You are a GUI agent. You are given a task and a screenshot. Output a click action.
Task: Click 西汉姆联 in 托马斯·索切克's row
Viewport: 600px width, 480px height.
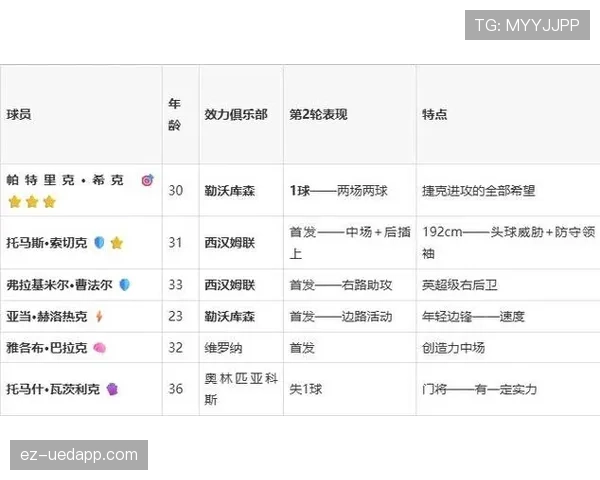[x=230, y=243]
